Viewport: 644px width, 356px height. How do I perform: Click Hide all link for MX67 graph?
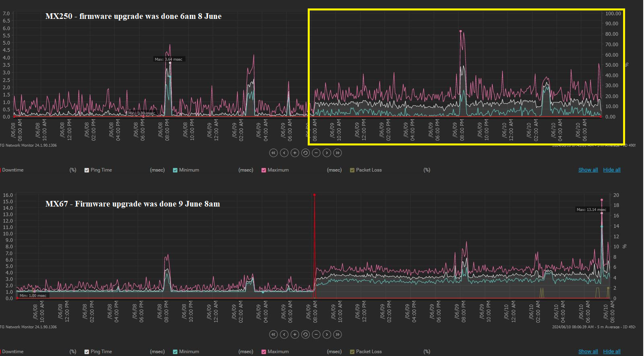coord(611,352)
